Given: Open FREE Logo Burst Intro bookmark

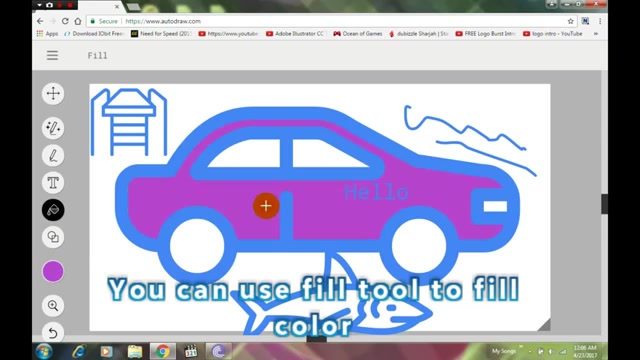Looking at the screenshot, I should [486, 34].
